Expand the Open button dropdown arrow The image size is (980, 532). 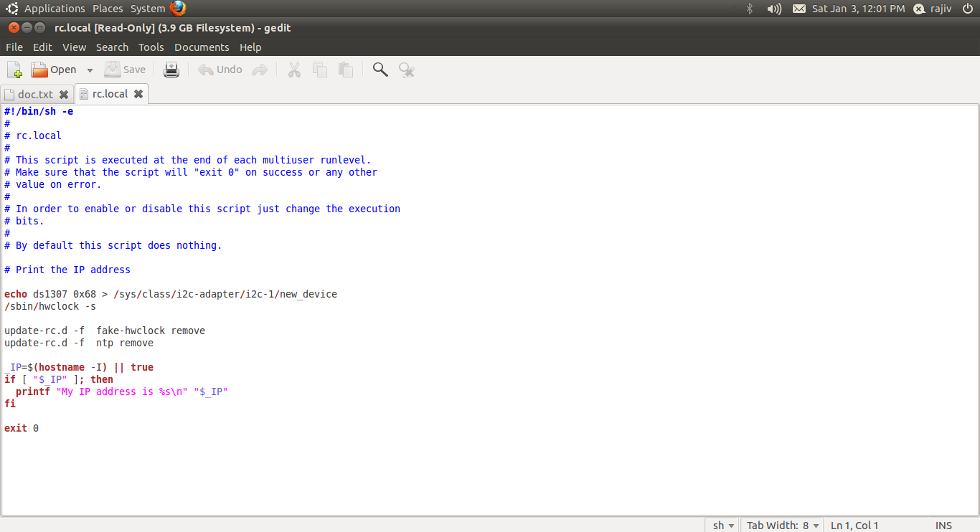89,69
